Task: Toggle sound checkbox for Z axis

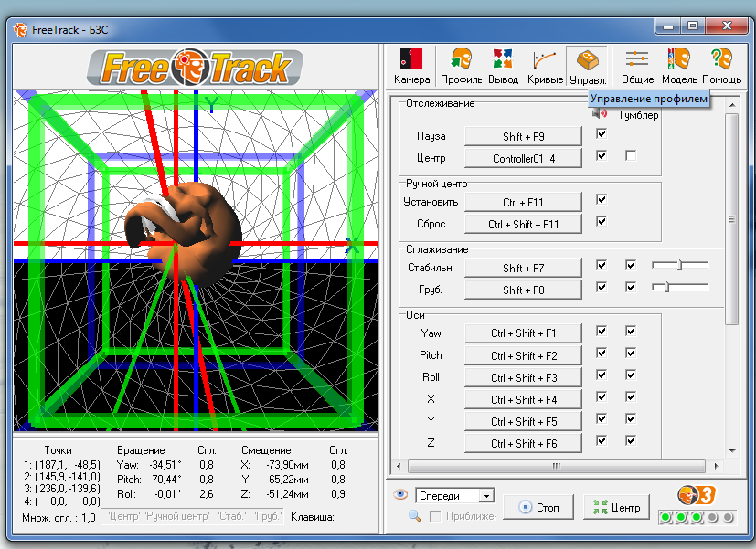Action: tap(602, 440)
